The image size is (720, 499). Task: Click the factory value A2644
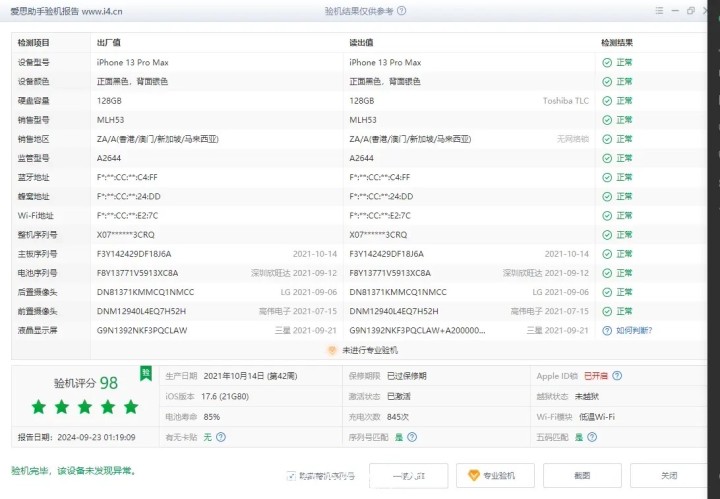(109, 158)
